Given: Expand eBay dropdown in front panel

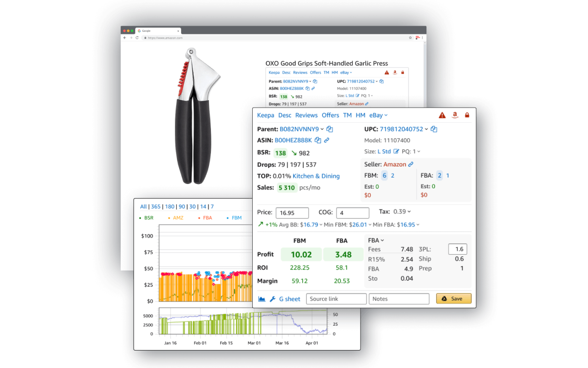Looking at the screenshot, I should click(379, 115).
